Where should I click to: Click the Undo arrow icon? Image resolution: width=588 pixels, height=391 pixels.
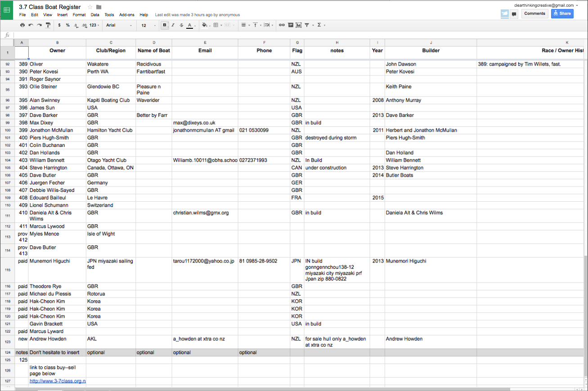pos(31,25)
